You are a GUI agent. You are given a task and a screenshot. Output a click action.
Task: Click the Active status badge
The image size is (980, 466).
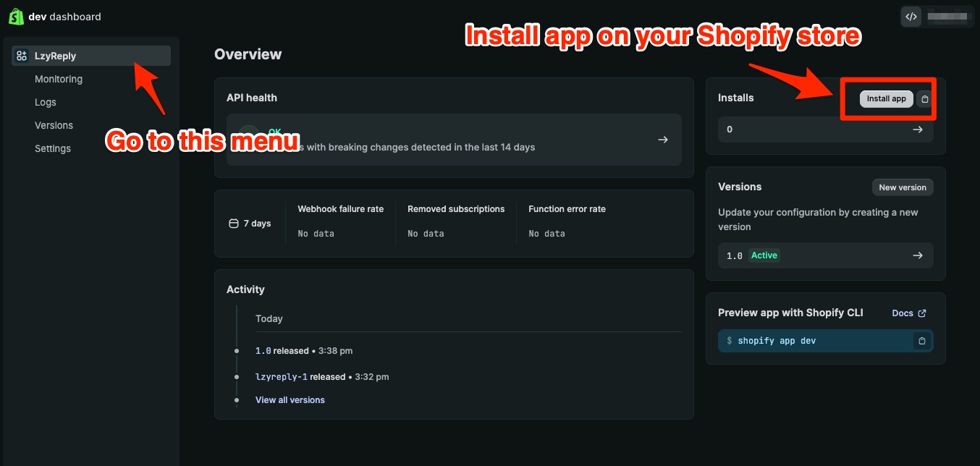(x=764, y=255)
